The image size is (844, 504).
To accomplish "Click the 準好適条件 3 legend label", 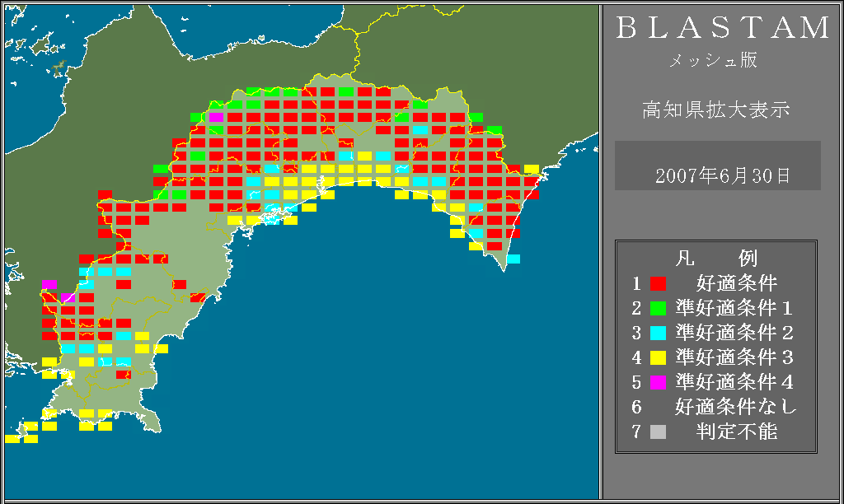I will point(734,357).
